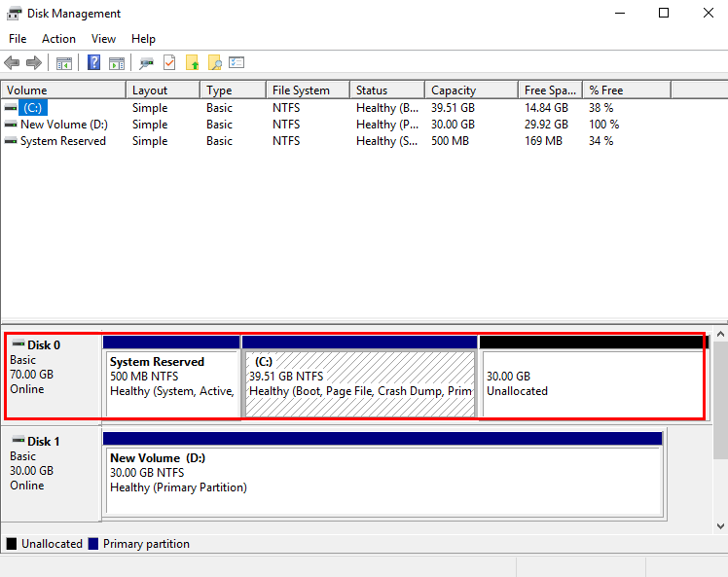This screenshot has height=577, width=728.
Task: Select System Reserved in volume list
Action: tap(63, 141)
